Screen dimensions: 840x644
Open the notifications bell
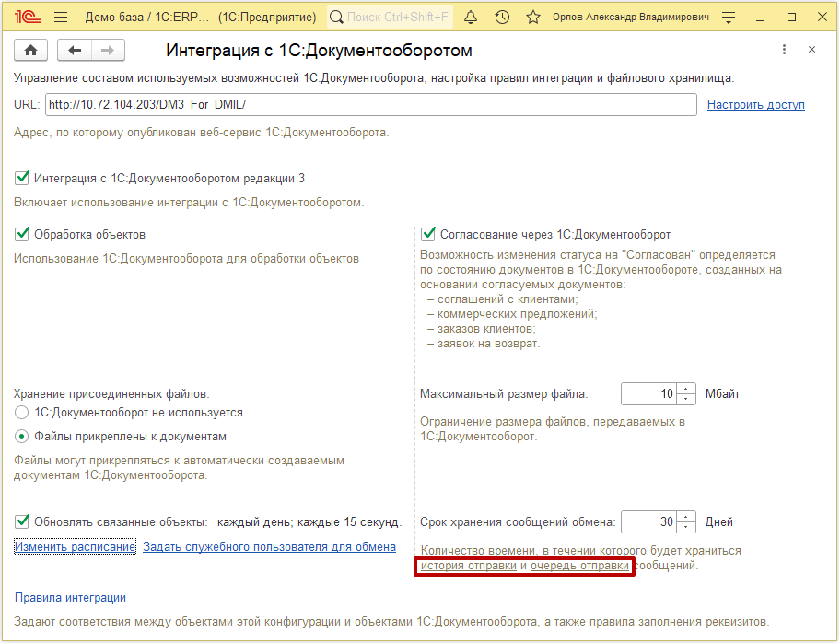click(x=471, y=18)
